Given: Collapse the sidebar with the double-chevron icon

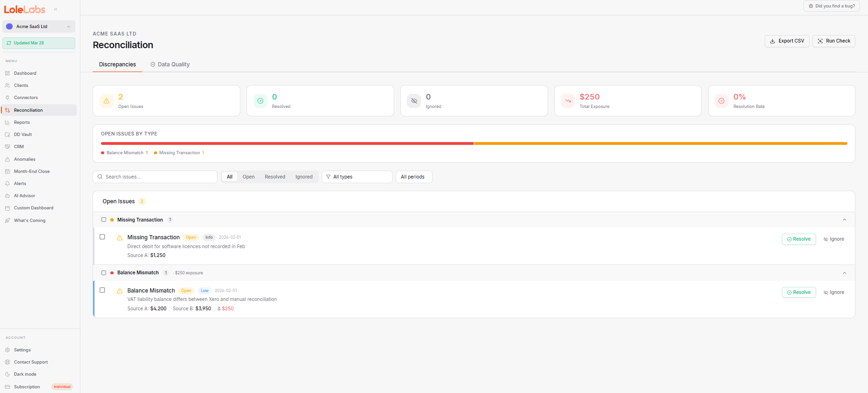Looking at the screenshot, I should click(x=56, y=9).
